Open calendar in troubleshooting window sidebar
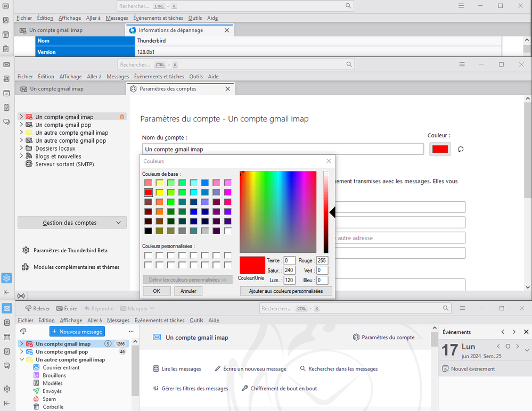The height and width of the screenshot is (411, 532). coord(6,34)
